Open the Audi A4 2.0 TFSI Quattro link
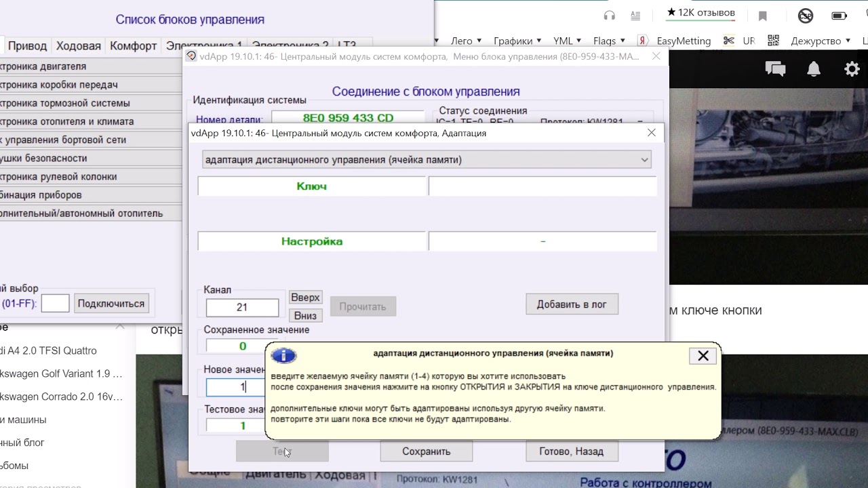This screenshot has width=868, height=488. click(49, 350)
